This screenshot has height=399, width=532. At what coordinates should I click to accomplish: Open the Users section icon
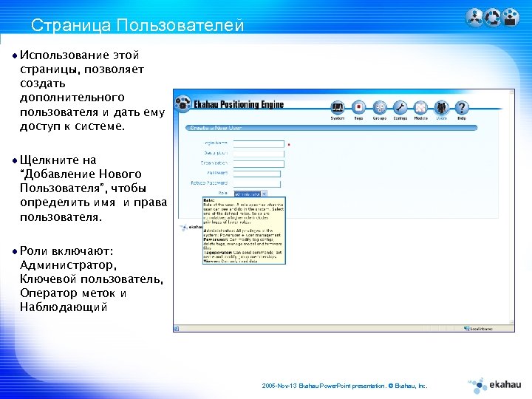coord(441,108)
